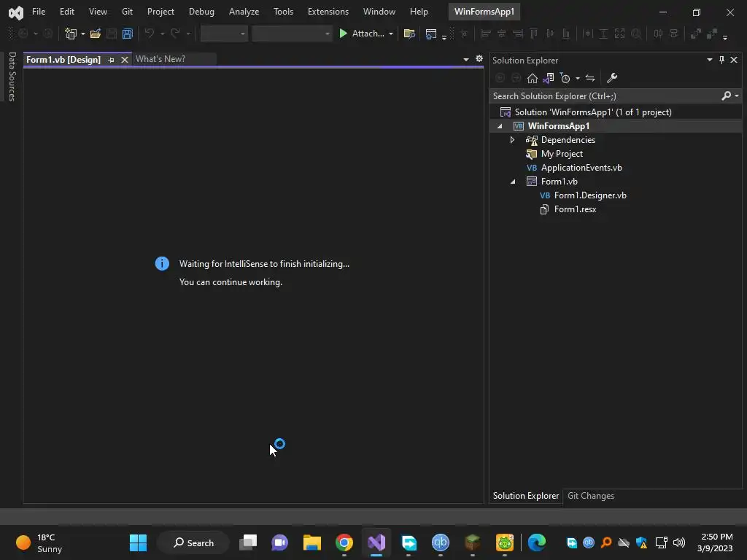This screenshot has height=560, width=747.
Task: Click the Sync with Active Document icon
Action: click(590, 78)
